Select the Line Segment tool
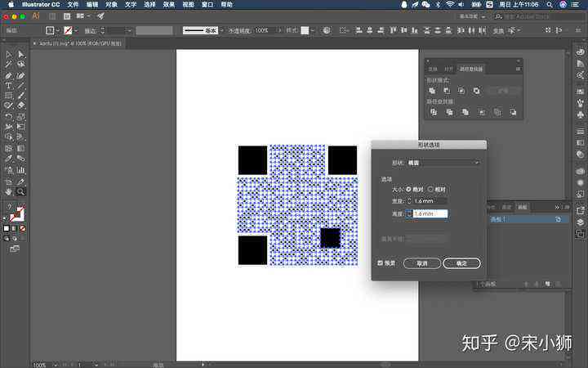Screen dimensions: 588x368 tap(20, 86)
